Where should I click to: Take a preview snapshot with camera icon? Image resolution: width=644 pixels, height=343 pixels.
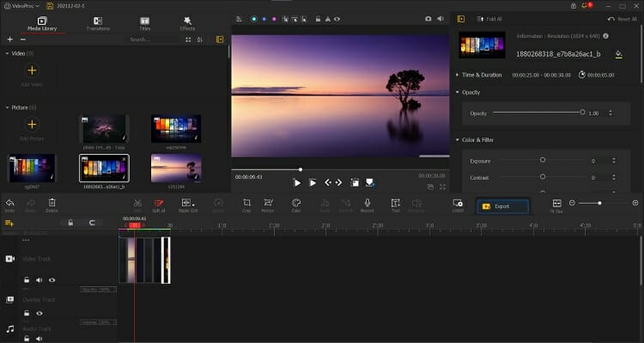pyautogui.click(x=428, y=19)
